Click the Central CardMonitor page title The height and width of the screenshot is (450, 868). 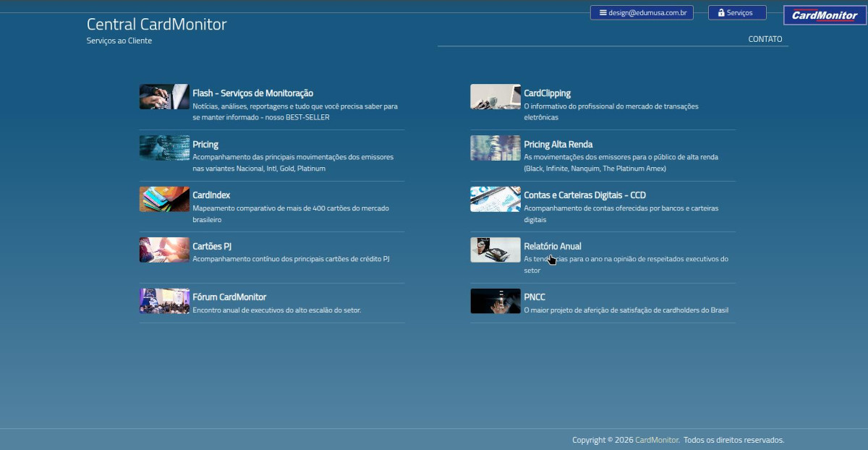(x=157, y=25)
